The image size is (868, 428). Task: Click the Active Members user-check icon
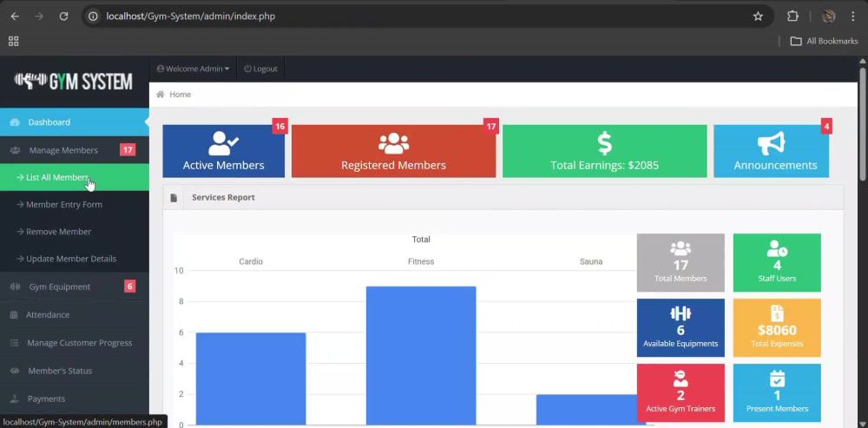pyautogui.click(x=223, y=143)
